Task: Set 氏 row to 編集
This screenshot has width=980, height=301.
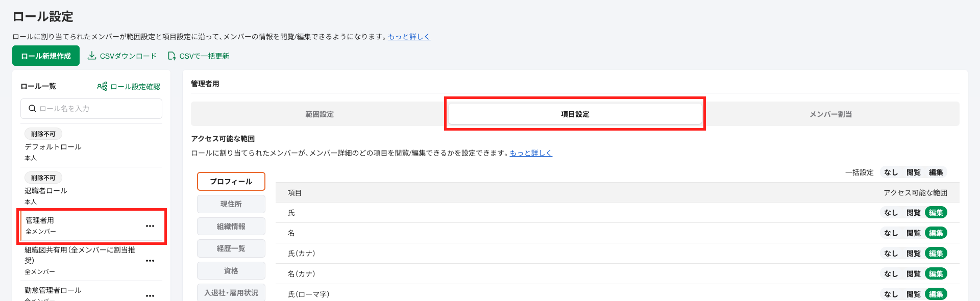Action: click(936, 213)
